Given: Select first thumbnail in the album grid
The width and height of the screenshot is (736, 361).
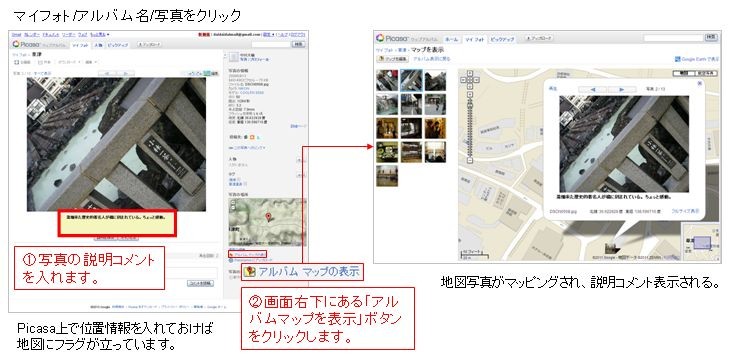Looking at the screenshot, I should coord(387,80).
